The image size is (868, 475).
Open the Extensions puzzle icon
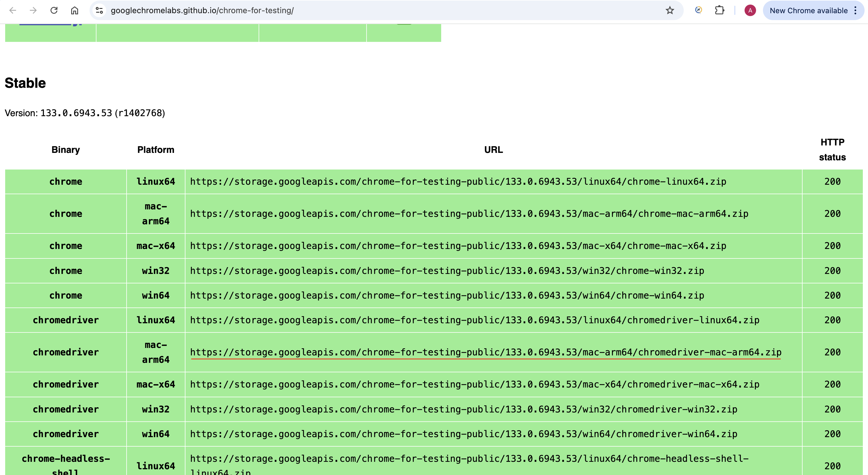(x=719, y=10)
